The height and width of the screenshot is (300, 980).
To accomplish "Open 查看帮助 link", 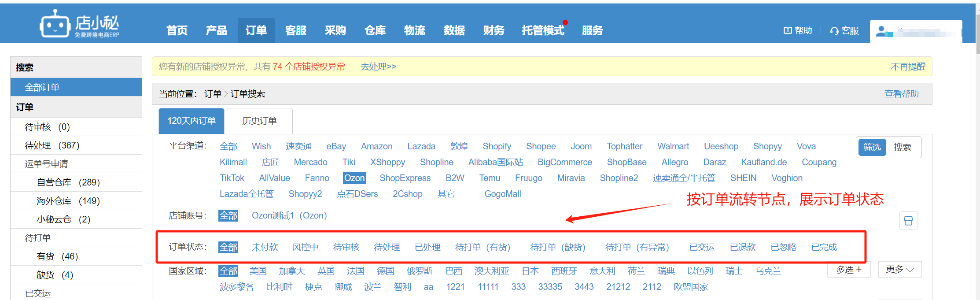I will point(902,94).
